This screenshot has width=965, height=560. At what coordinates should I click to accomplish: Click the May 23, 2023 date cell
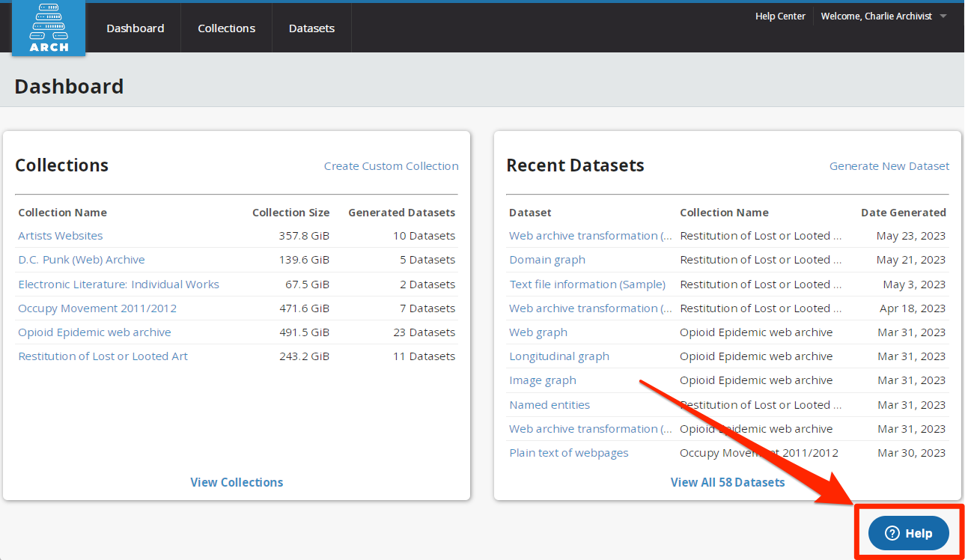911,236
